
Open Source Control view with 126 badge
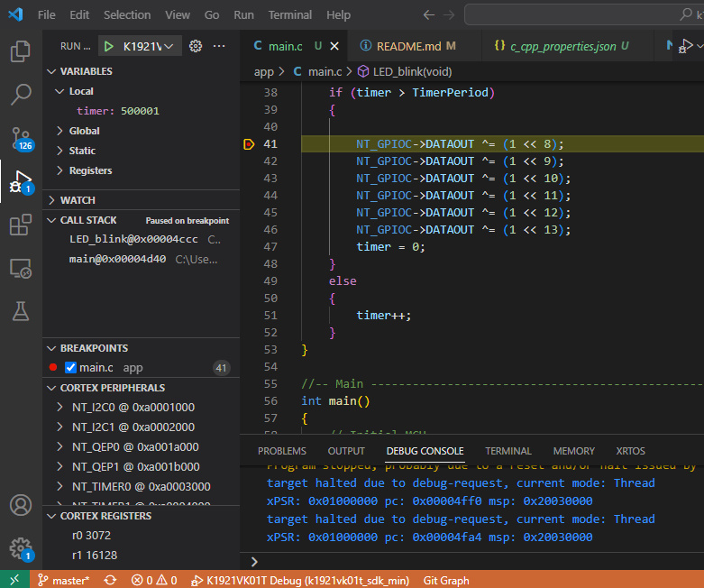point(20,137)
